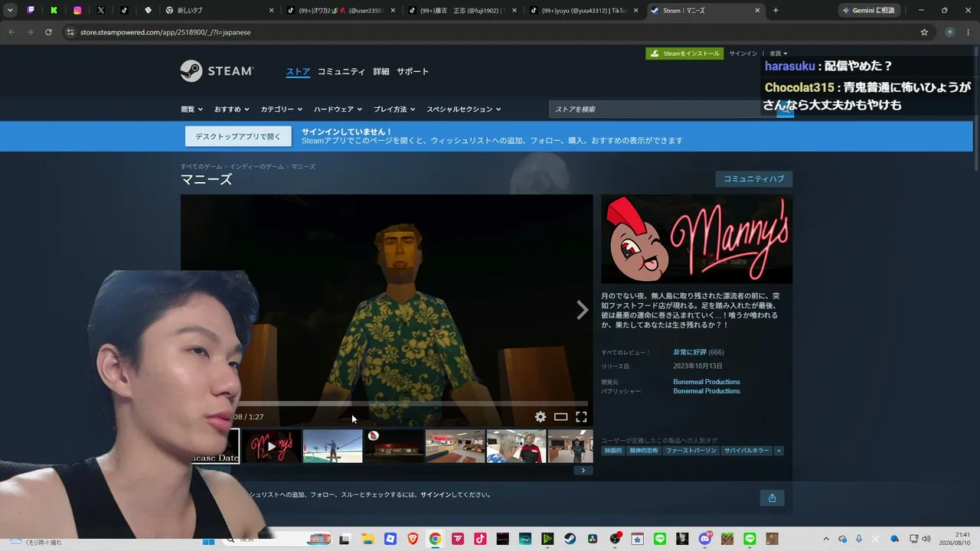Switch to the 新しいタブ tab
The image size is (980, 551).
pyautogui.click(x=220, y=11)
